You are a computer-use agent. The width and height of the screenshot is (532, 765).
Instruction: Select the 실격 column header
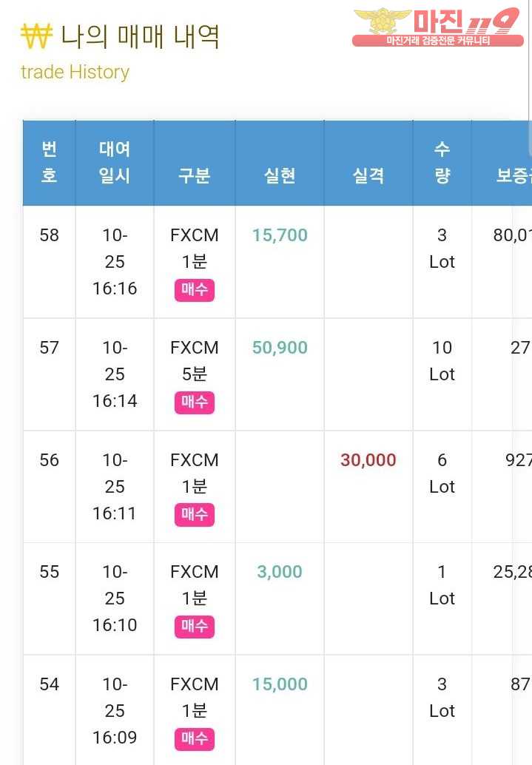click(x=368, y=163)
